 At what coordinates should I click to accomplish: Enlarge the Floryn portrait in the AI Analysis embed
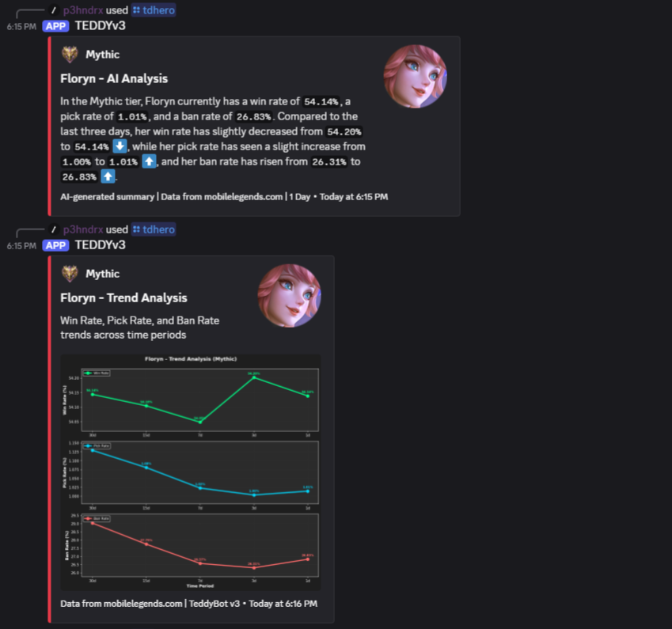pyautogui.click(x=415, y=76)
